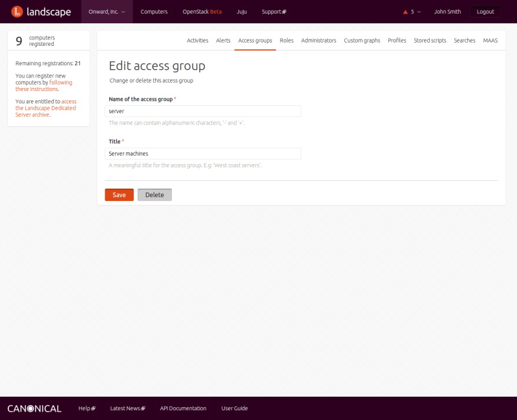Open the Support external link
The width and height of the screenshot is (517, 420).
(x=273, y=12)
